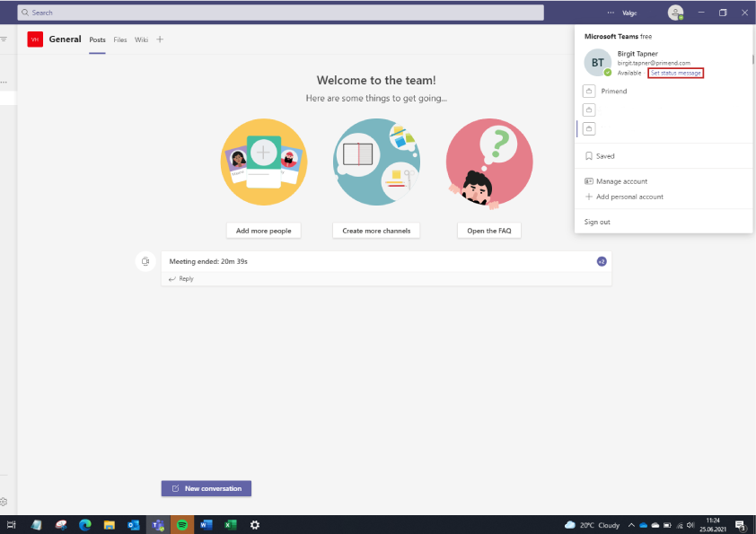The height and width of the screenshot is (534, 756).
Task: Click the volume speaker icon in the tray
Action: [690, 525]
